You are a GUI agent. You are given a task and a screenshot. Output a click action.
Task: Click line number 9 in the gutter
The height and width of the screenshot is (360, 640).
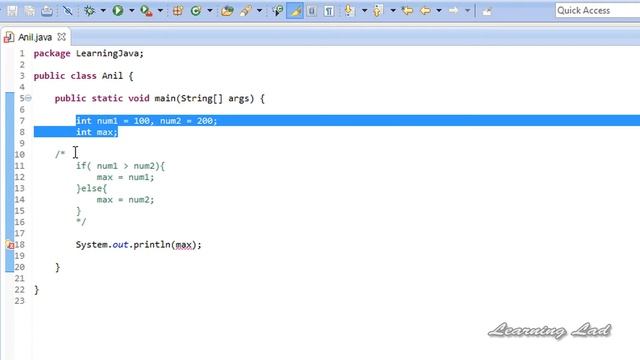(22, 143)
